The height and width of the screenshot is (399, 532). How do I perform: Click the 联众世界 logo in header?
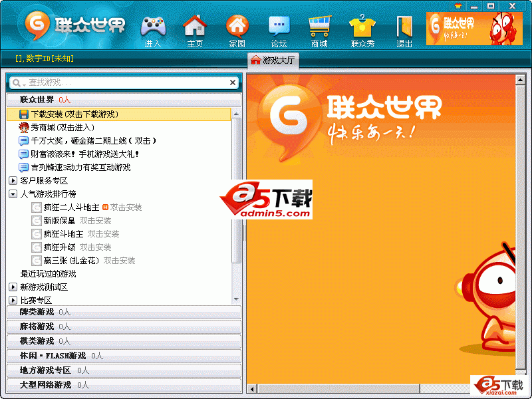point(74,25)
